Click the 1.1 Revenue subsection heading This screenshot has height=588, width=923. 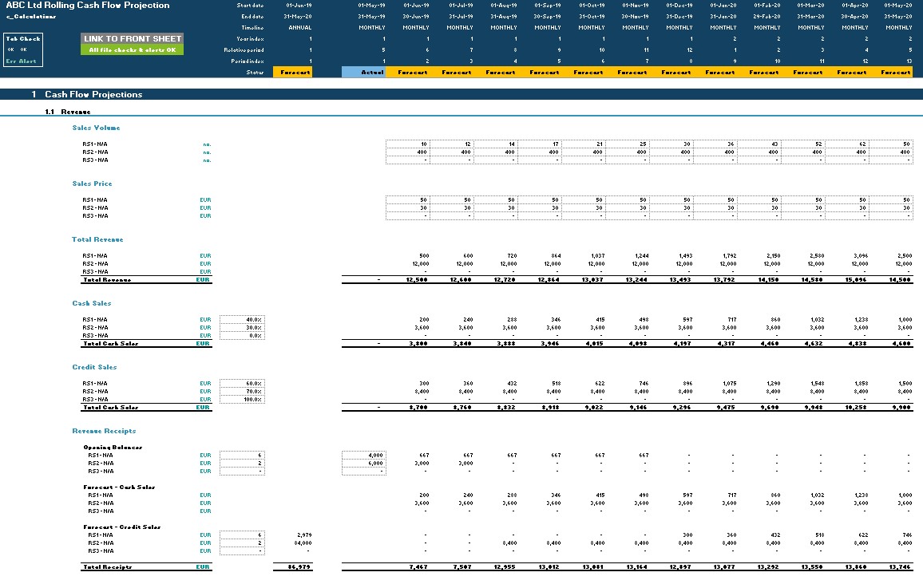pyautogui.click(x=68, y=112)
